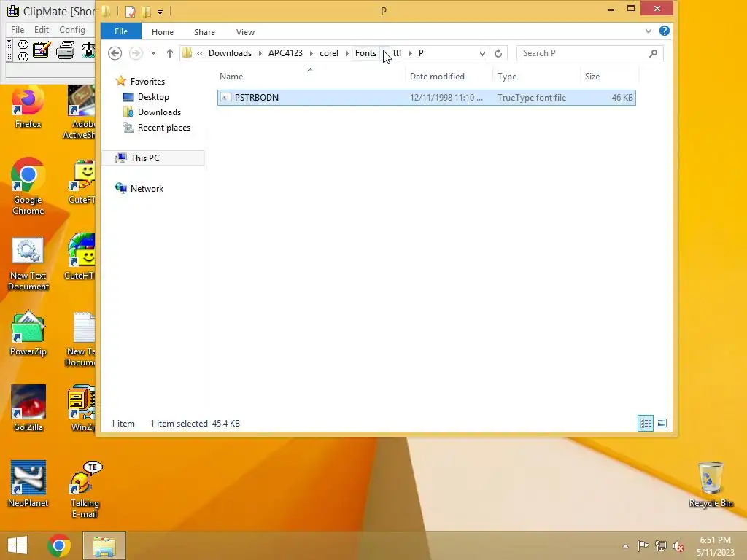Navigate to Downloads in the address bar
The image size is (747, 560).
(x=230, y=53)
